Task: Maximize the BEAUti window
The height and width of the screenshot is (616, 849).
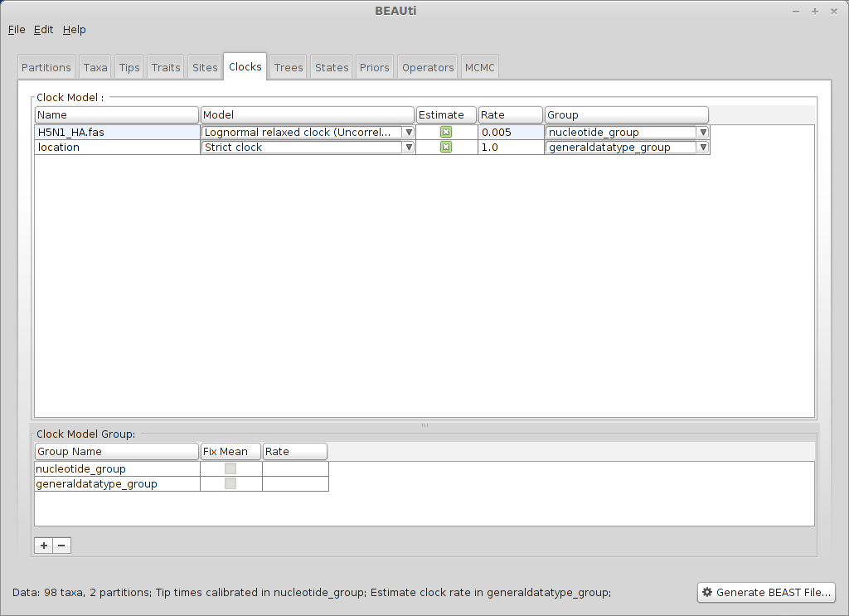Action: [815, 12]
